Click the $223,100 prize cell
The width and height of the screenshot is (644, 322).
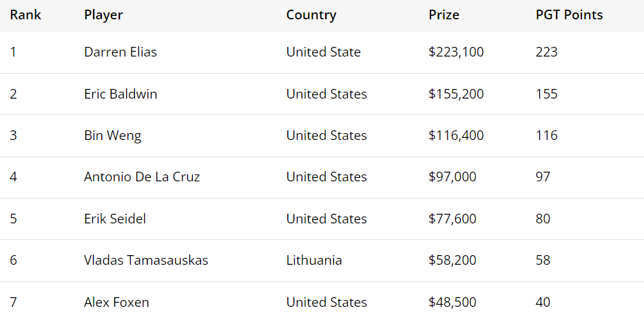456,52
